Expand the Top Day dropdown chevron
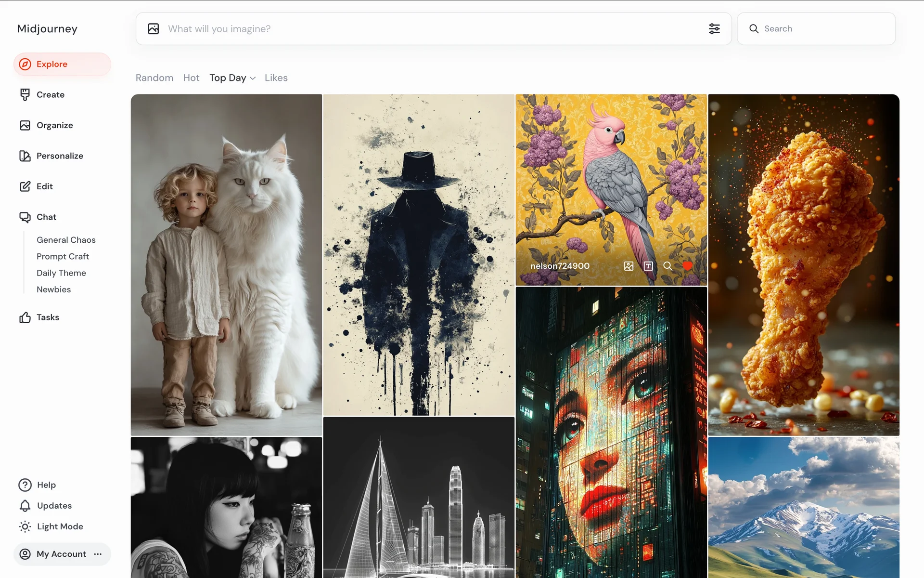This screenshot has height=578, width=924. [253, 78]
